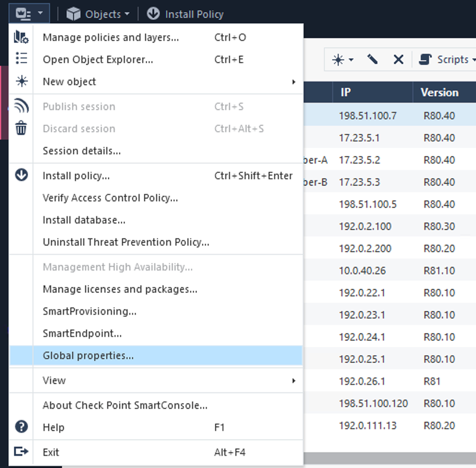476x468 pixels.
Task: Click the horizontal scrollbar below the table
Action: 390,458
